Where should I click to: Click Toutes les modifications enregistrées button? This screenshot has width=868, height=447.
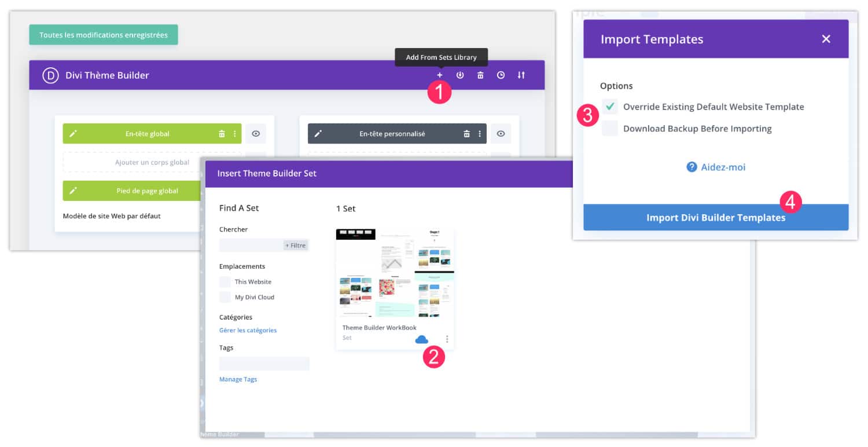104,35
